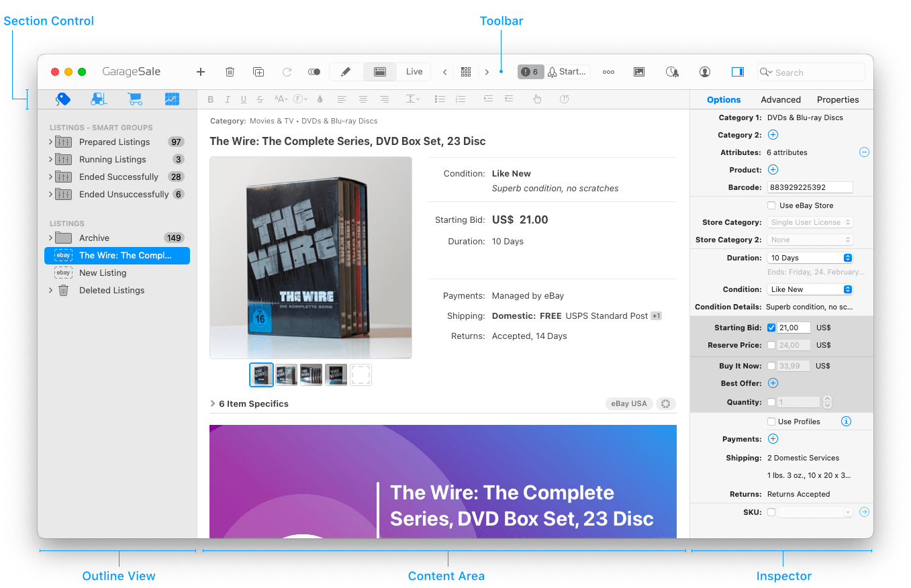Enable the Use eBay Store checkbox

click(x=771, y=205)
